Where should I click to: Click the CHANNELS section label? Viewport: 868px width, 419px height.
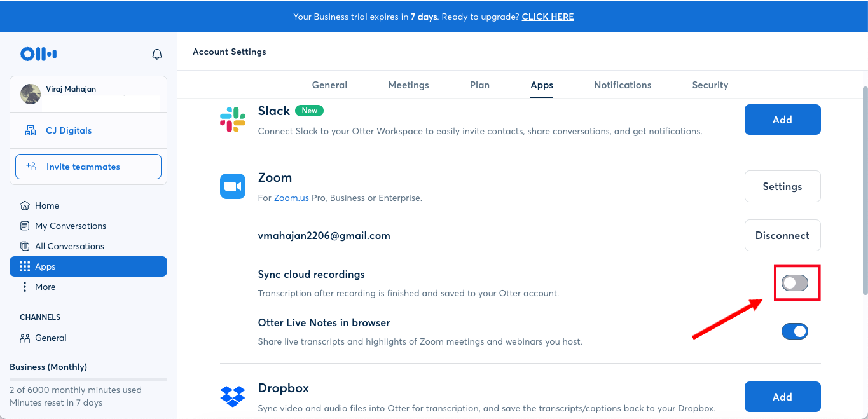tap(40, 317)
